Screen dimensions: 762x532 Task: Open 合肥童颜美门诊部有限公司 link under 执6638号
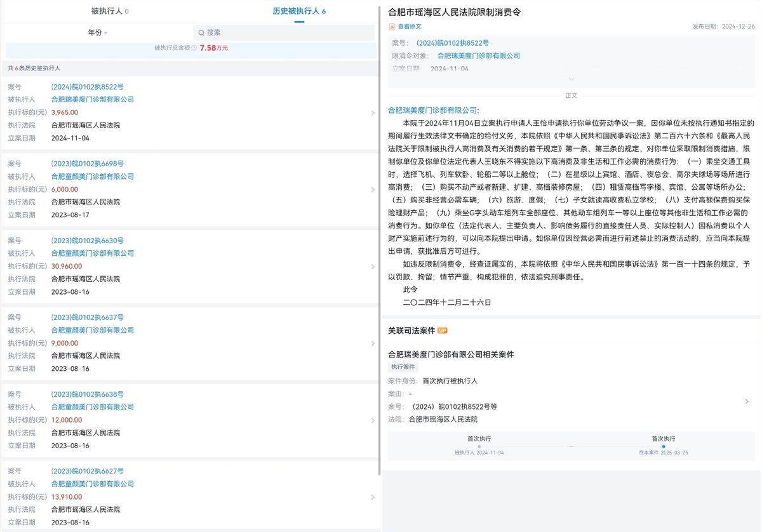point(93,407)
